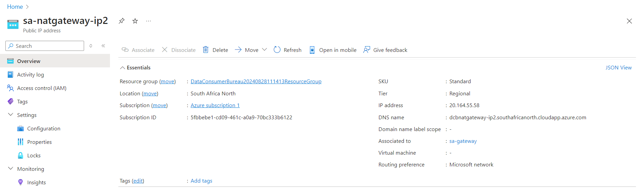This screenshot has height=189, width=644.
Task: Click the Give feedback button
Action: pos(385,50)
